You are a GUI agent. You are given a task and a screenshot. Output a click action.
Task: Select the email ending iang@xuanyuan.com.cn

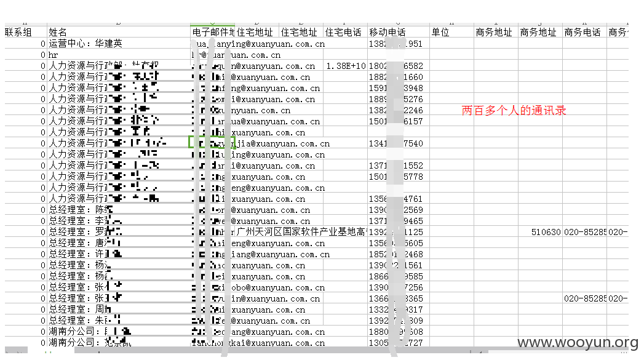coord(261,254)
